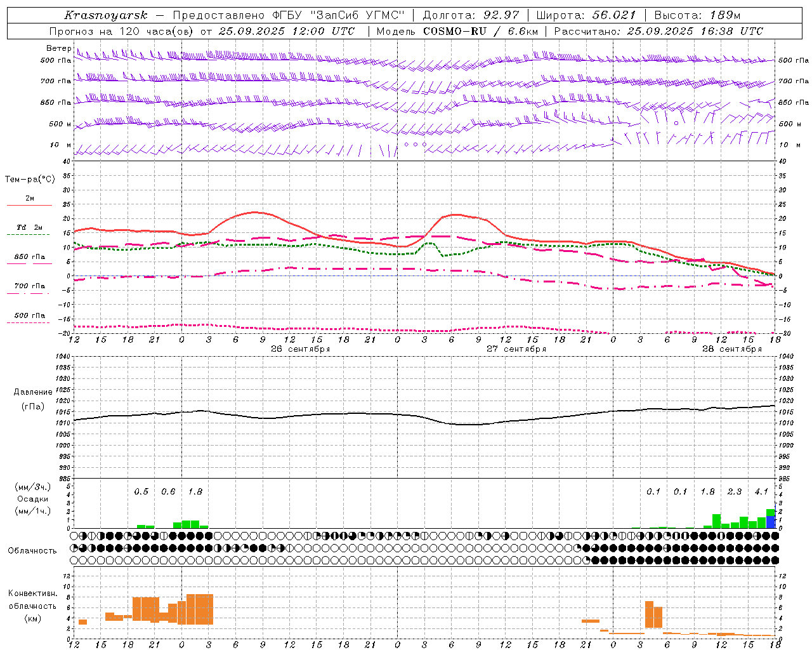This screenshot has width=812, height=650.
Task: Select 'Модель COSMO-RU / 6.6км' text
Action: click(x=457, y=31)
